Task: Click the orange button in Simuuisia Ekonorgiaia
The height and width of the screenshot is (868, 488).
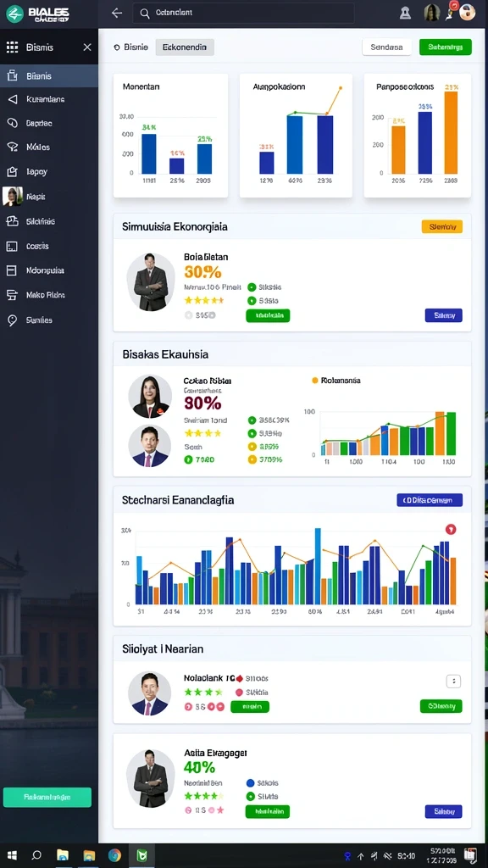Action: tap(442, 226)
